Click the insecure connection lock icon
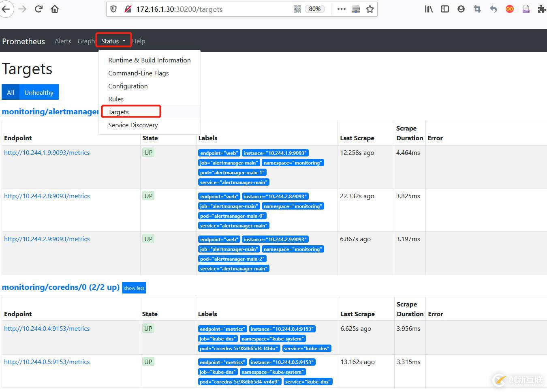 [x=128, y=9]
